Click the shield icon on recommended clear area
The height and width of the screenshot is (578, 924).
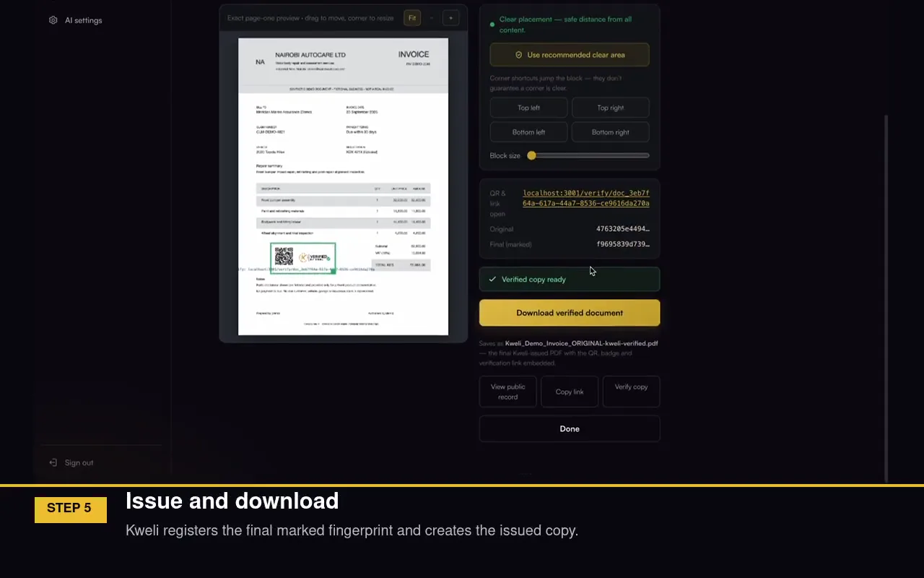coord(518,55)
